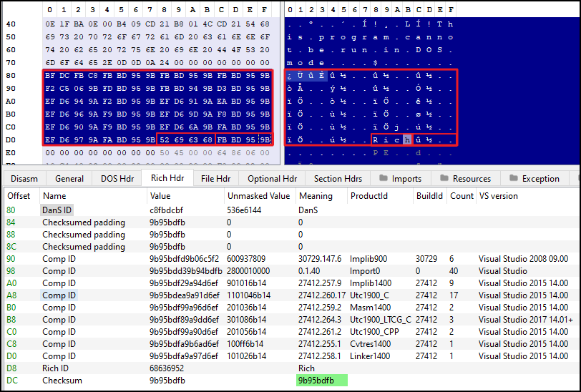Screen dimensions: 581x392
Task: Switch to the Disasm tab
Action: [24, 179]
